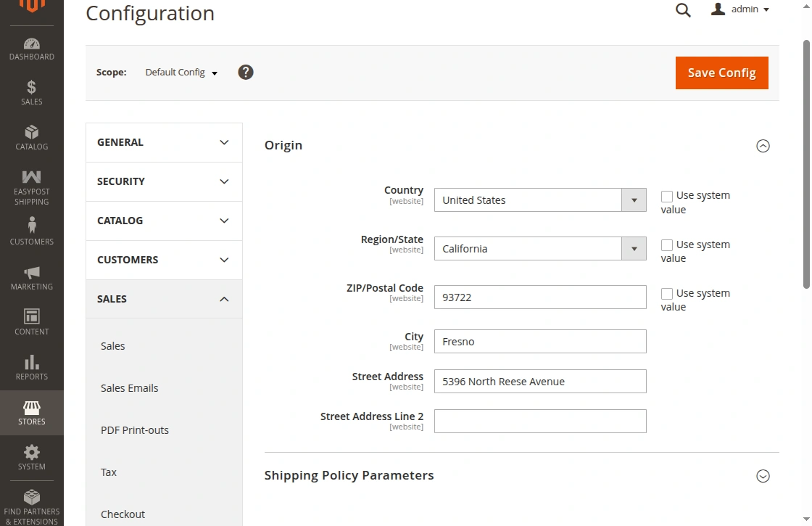This screenshot has width=812, height=526.
Task: Click the admin user avatar icon
Action: pyautogui.click(x=718, y=9)
